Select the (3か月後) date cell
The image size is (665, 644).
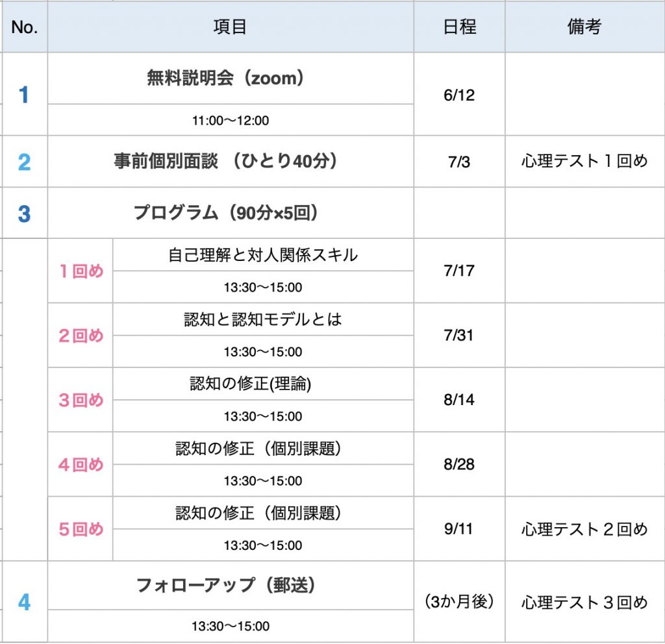click(459, 602)
